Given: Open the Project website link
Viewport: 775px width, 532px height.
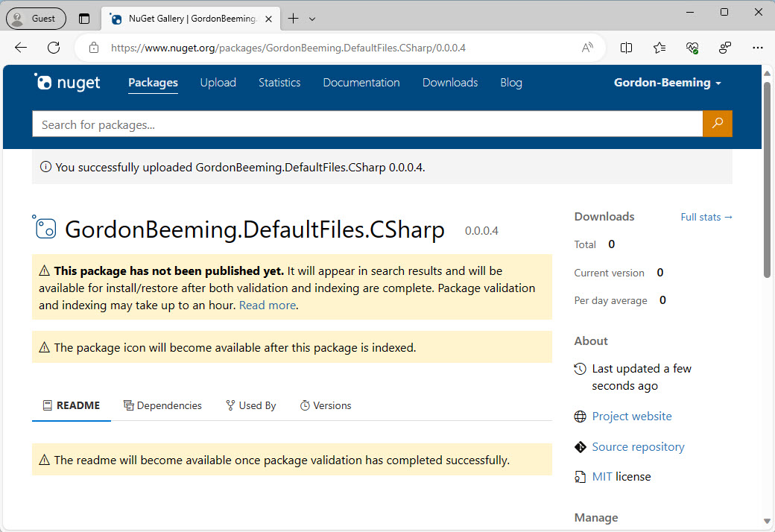Looking at the screenshot, I should [x=632, y=417].
